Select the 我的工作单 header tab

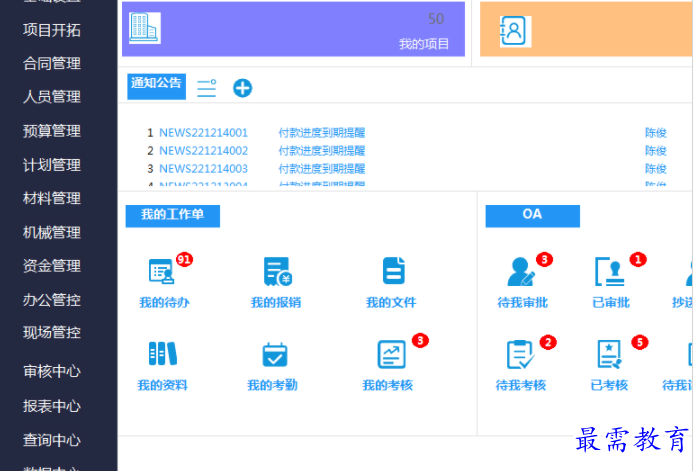point(172,216)
